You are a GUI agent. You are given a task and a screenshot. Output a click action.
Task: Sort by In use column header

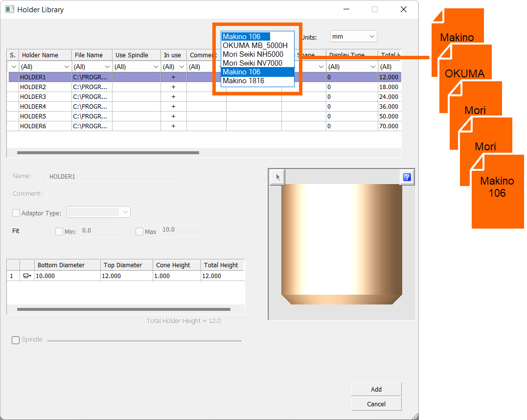173,55
